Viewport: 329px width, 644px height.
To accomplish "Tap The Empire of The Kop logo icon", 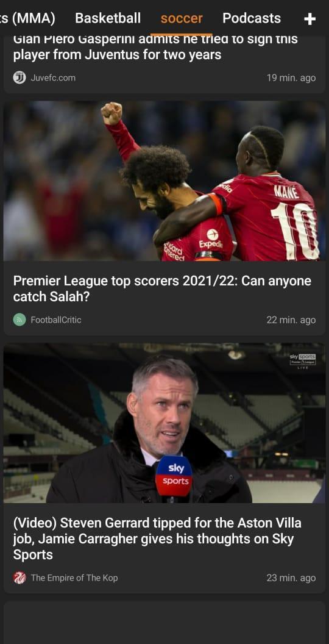I will (x=19, y=578).
